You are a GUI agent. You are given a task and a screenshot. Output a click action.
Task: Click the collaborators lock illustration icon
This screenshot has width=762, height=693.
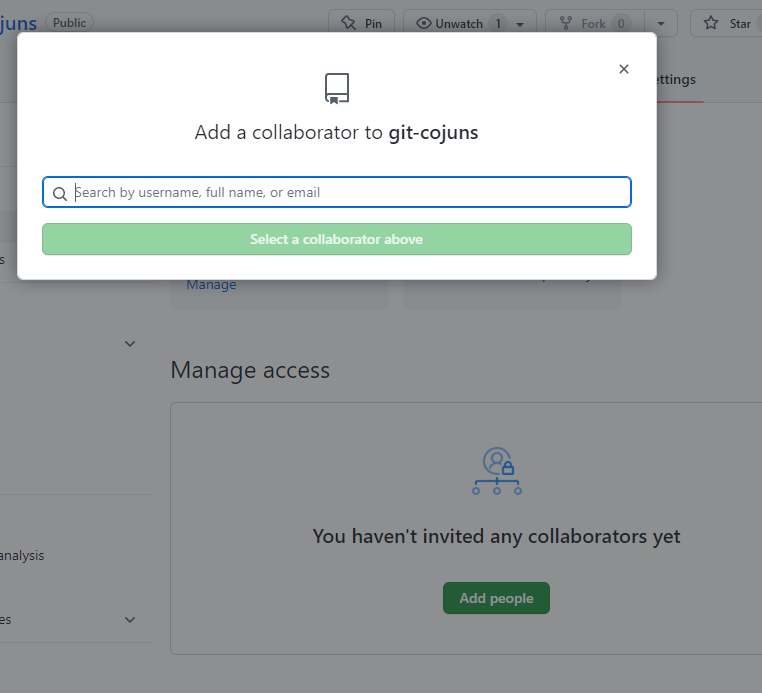pyautogui.click(x=497, y=471)
